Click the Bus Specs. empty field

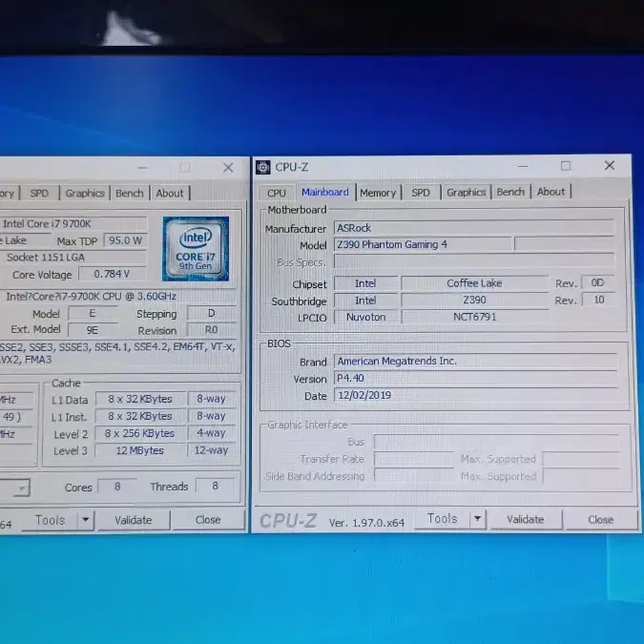(x=474, y=261)
